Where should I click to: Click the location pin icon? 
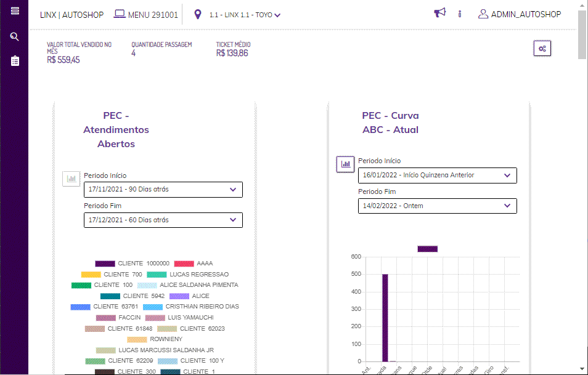pos(198,15)
